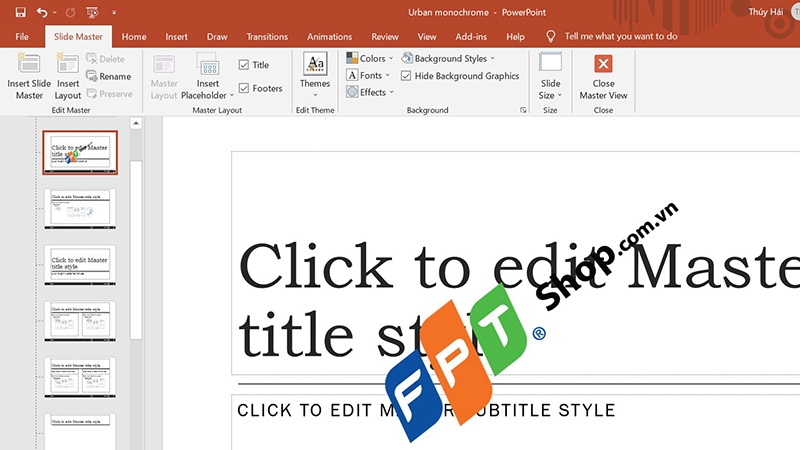Rename the selected master
This screenshot has height=450, width=800.
tap(109, 77)
